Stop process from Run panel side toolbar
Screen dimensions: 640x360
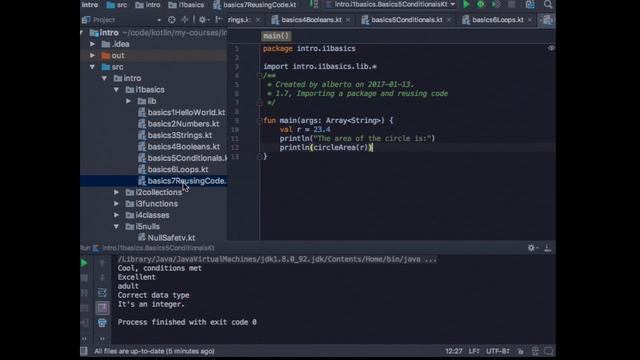[84, 278]
